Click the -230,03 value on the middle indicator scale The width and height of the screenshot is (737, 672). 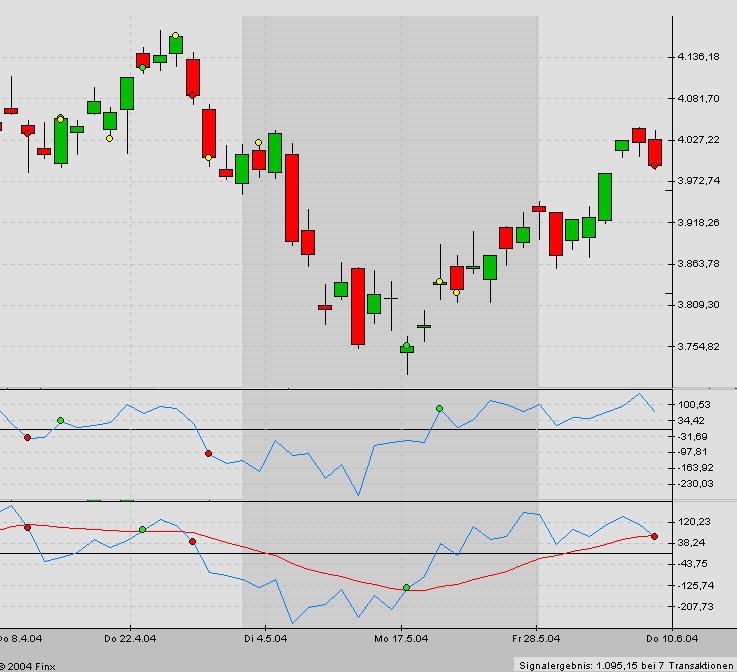pyautogui.click(x=696, y=484)
